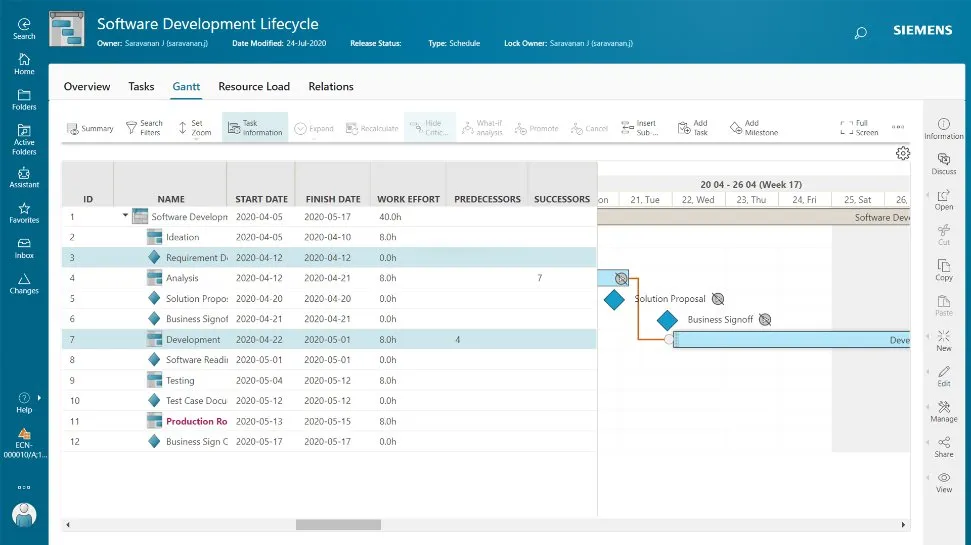
Task: Select the Testing task row
Action: 329,381
